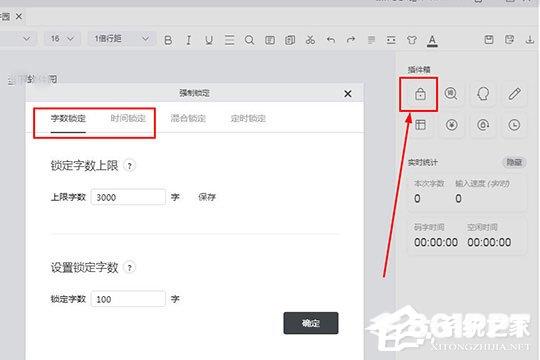Click the 设置锁定字数 heading

pos(84,267)
